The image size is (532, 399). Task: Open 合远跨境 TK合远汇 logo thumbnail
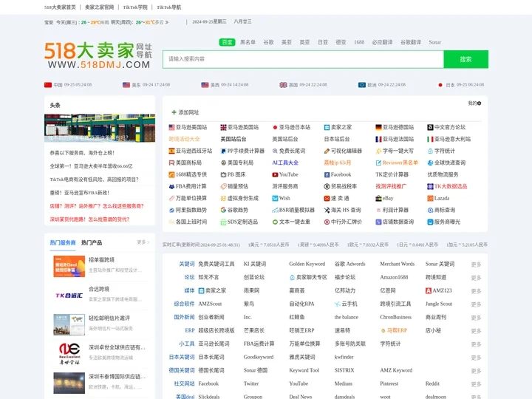[x=69, y=296]
